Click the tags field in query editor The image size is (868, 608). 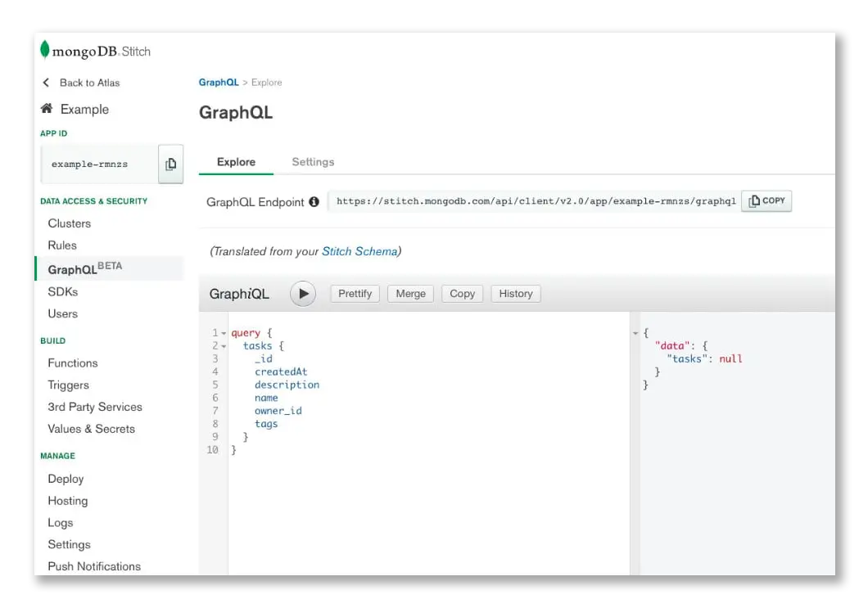tap(266, 425)
